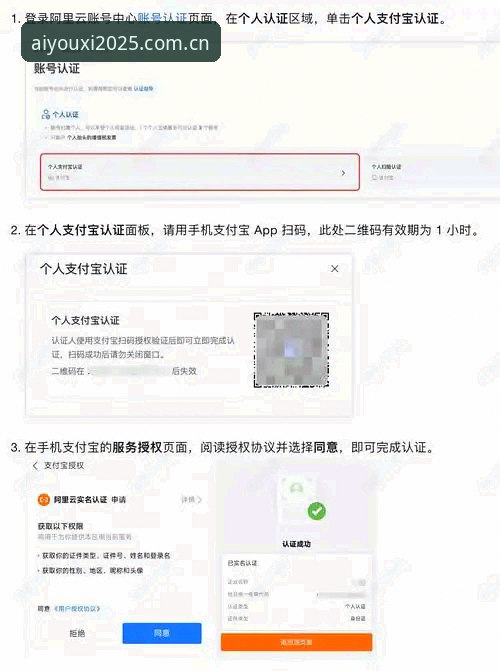500x671 pixels.
Task: Tap the blue 同意 button
Action: click(162, 633)
